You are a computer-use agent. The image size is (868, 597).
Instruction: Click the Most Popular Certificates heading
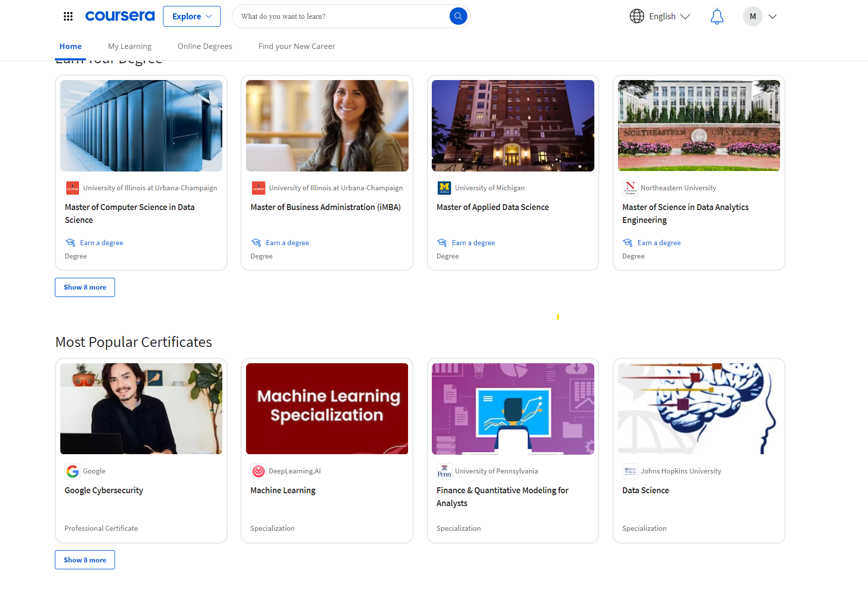click(x=134, y=342)
